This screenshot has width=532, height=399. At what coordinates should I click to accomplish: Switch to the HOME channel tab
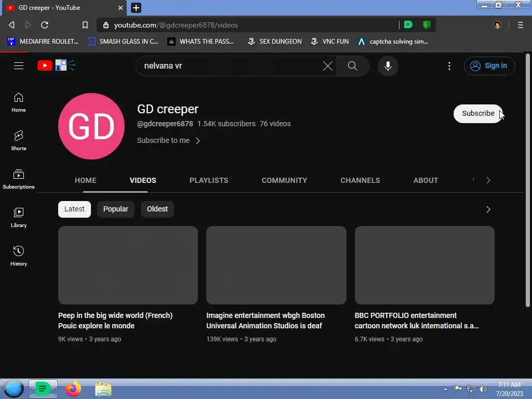pos(86,180)
